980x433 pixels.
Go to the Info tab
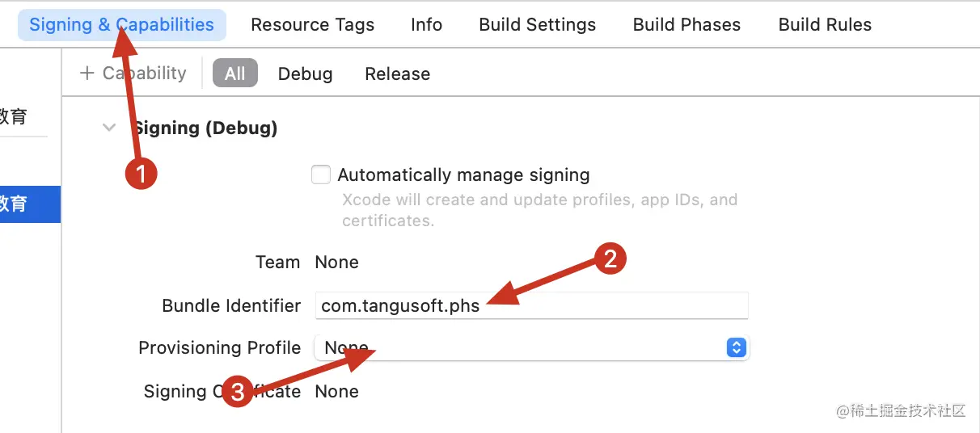(426, 25)
